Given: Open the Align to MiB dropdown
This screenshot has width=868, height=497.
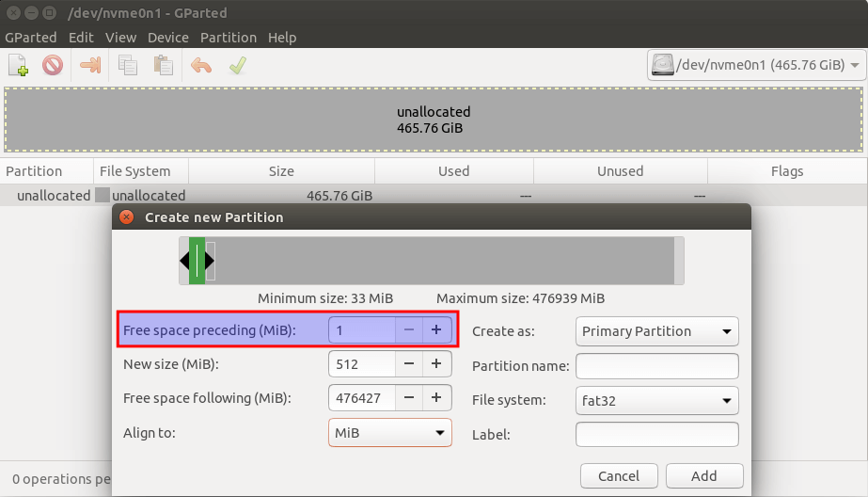Looking at the screenshot, I should [389, 433].
